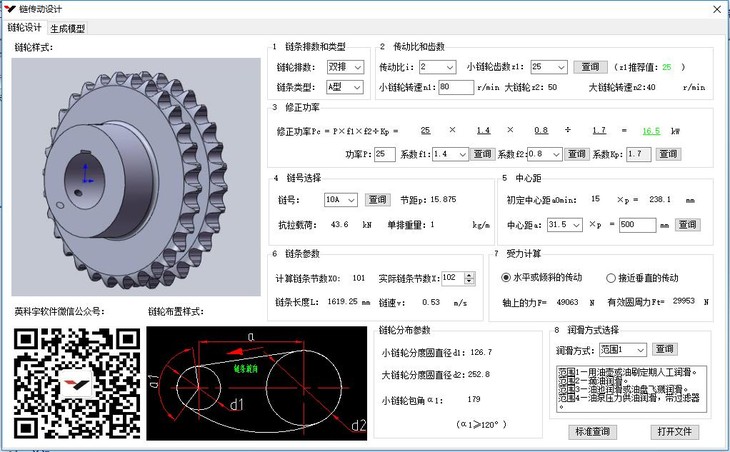730x452 pixels.
Task: Click the sprocket 3D model preview image
Action: [136, 177]
